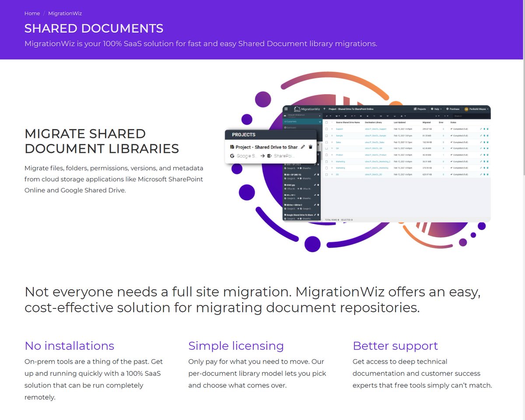Click the SHARED DOCUMENTS page heading
525x420 pixels.
[x=94, y=28]
